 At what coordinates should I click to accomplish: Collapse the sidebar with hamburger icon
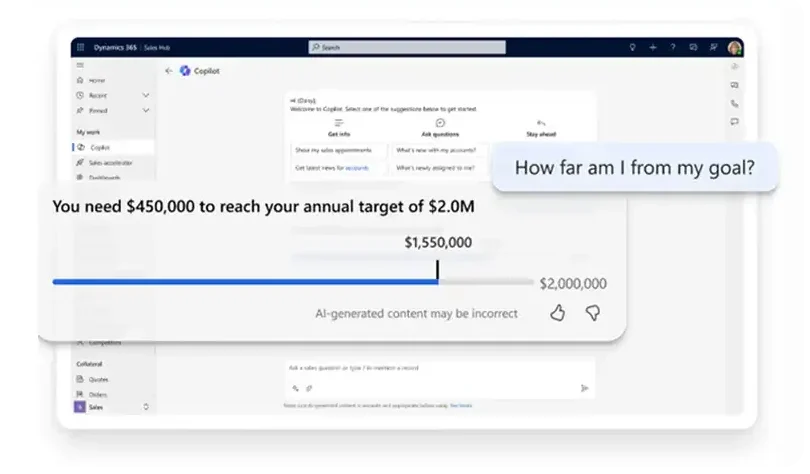click(80, 65)
